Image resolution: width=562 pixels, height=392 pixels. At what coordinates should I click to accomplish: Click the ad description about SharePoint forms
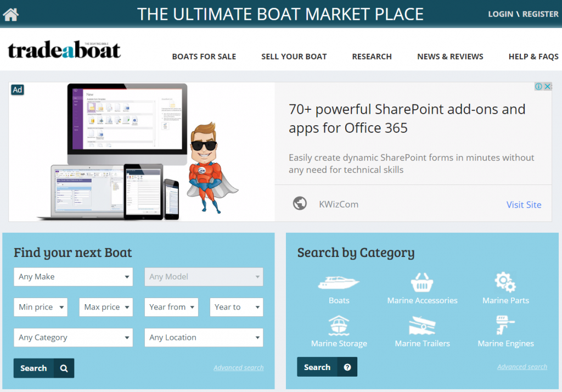coord(412,164)
